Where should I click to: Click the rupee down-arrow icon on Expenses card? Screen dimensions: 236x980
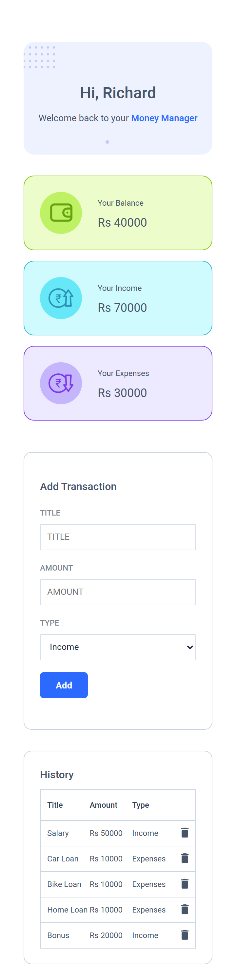tap(61, 383)
